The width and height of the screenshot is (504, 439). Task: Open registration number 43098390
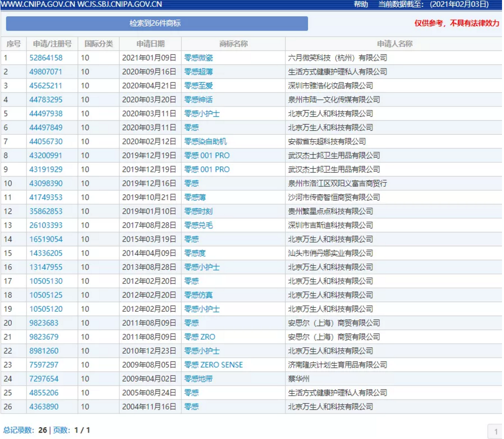[46, 183]
